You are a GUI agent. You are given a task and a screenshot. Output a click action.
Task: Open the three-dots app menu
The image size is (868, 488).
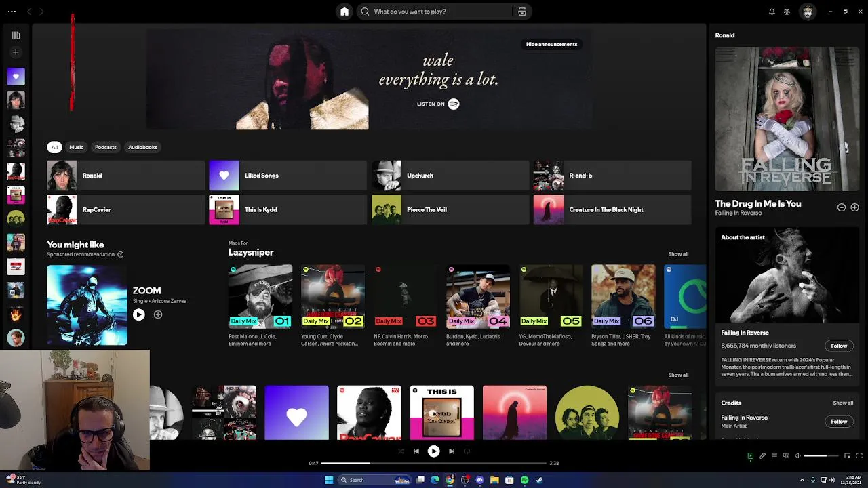[x=12, y=12]
